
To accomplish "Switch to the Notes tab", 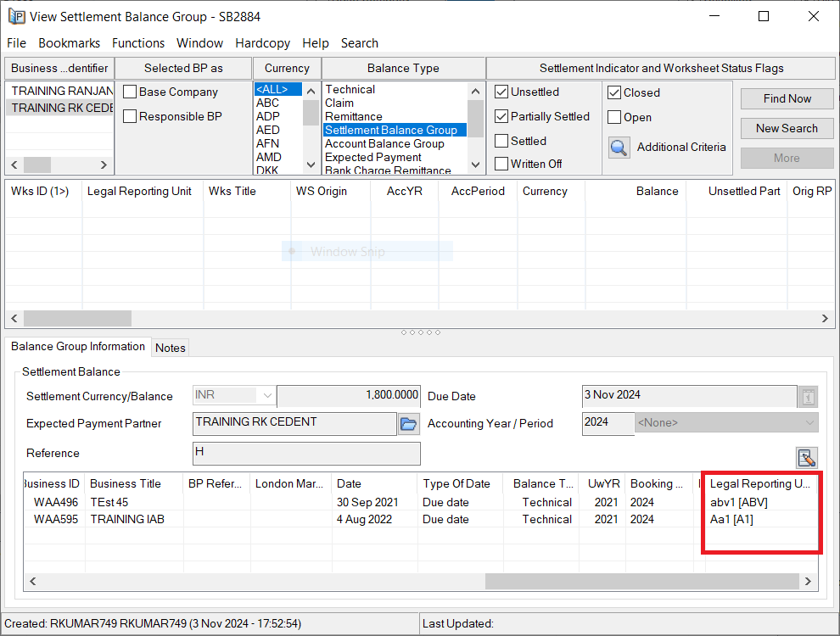I will pos(171,348).
